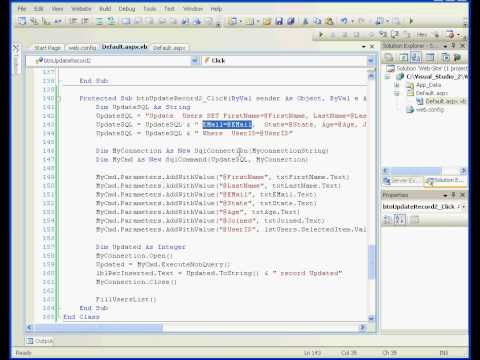This screenshot has height=360, width=480.
Task: Open the Build menu
Action: point(105,9)
